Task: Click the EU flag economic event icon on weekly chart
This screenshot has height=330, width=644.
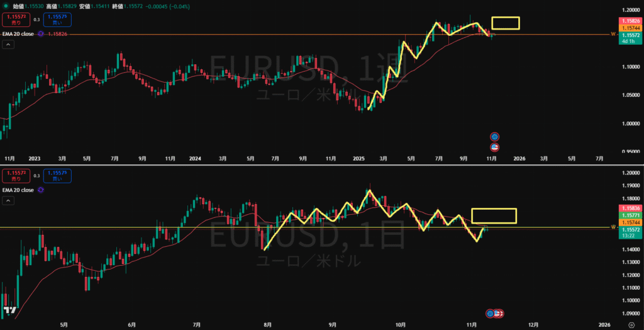Action: click(x=494, y=137)
